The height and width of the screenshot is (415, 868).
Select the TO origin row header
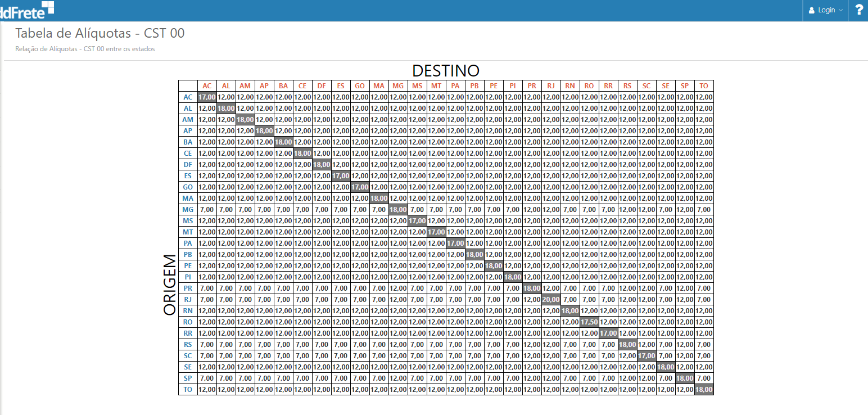point(188,389)
